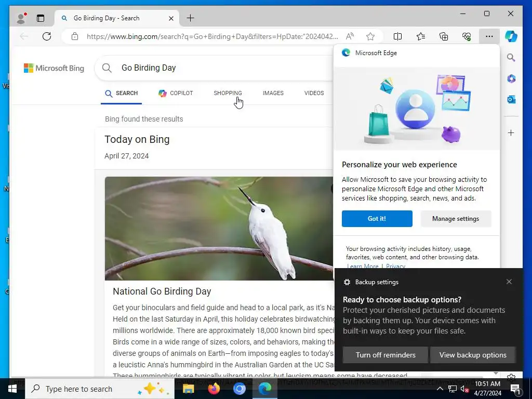Image resolution: width=532 pixels, height=399 pixels.
Task: Click the Manage settings button
Action: 456,219
